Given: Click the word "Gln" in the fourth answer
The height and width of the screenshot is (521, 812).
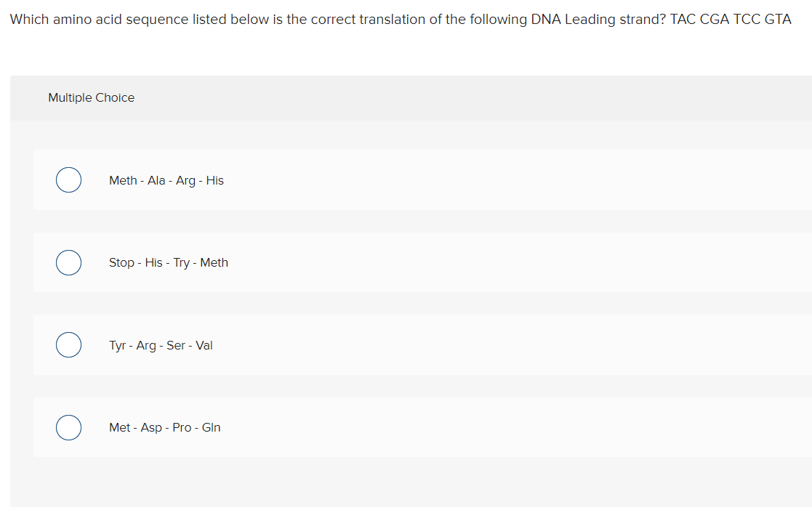Looking at the screenshot, I should pyautogui.click(x=212, y=427).
